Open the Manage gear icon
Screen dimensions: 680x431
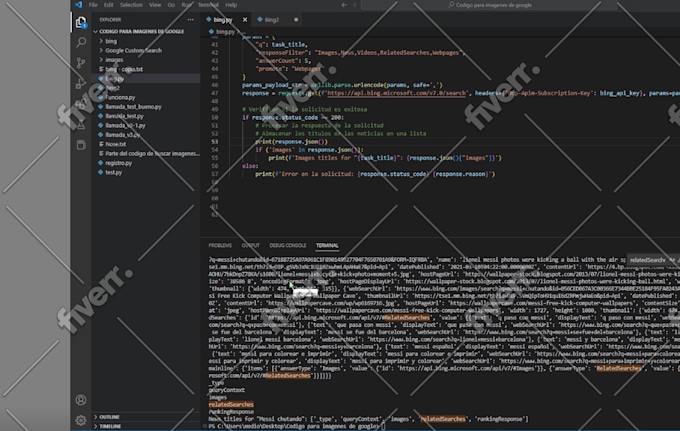point(81,420)
